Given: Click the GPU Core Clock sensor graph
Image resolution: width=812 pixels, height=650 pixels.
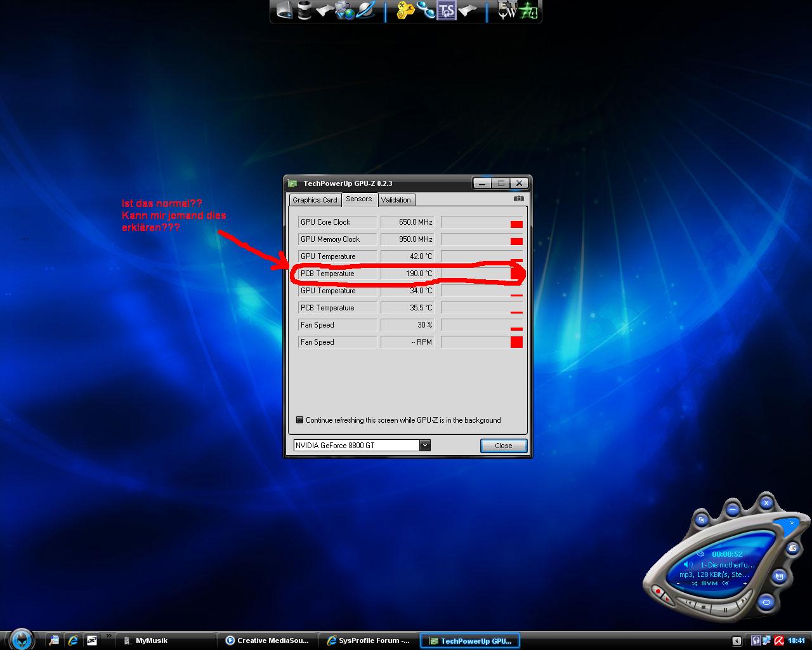Looking at the screenshot, I should pos(482,222).
